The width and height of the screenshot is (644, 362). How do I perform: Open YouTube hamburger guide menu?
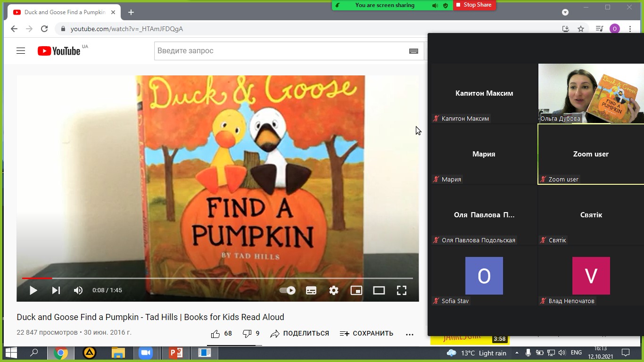pos(21,51)
